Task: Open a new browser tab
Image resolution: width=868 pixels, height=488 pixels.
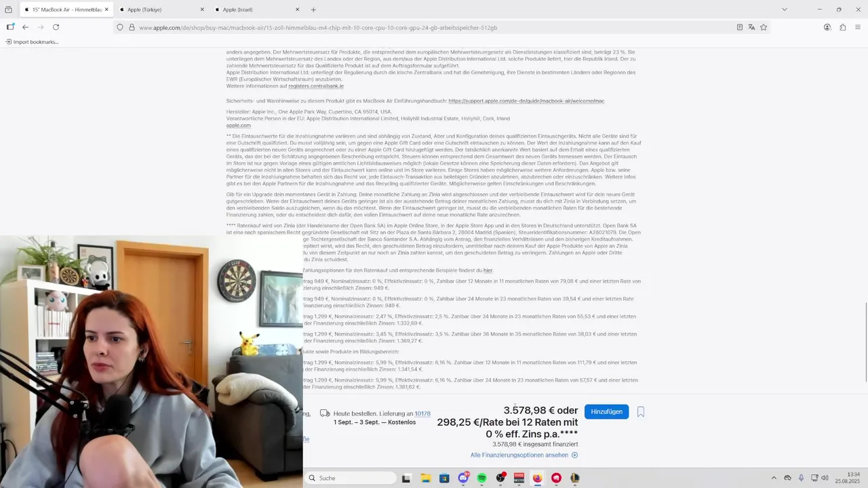Action: pos(313,9)
